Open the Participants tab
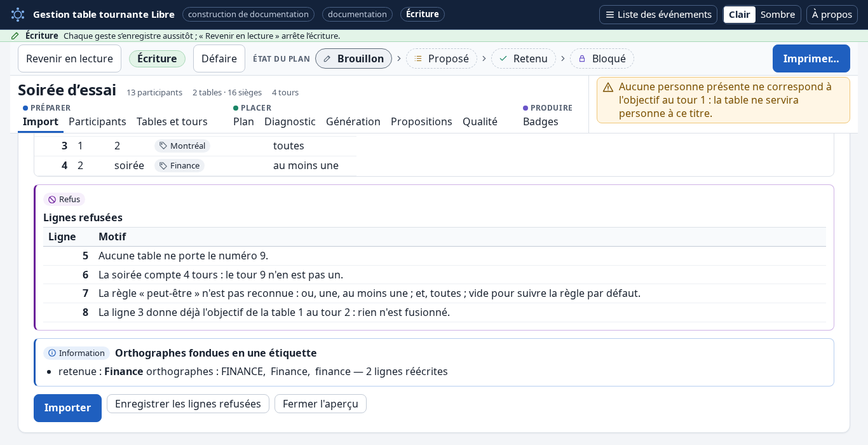This screenshot has height=445, width=868. point(97,121)
